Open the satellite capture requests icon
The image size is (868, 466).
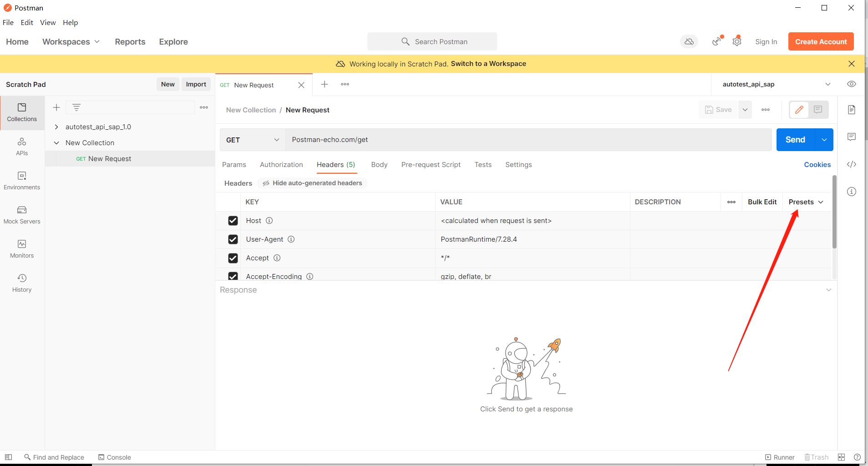coord(717,41)
